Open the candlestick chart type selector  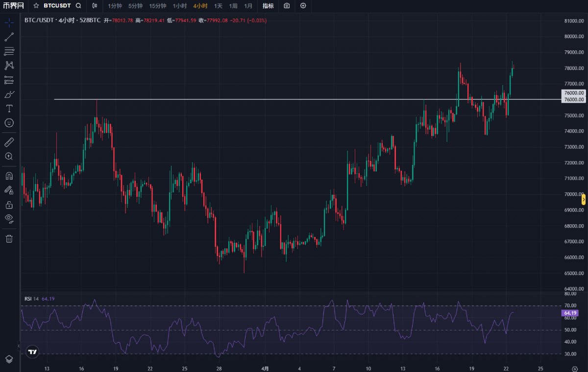[x=95, y=6]
